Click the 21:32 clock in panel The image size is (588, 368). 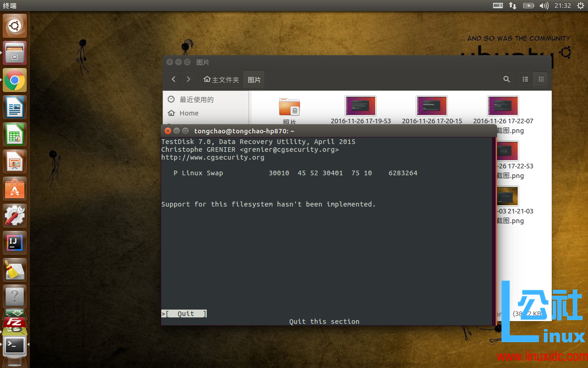coord(562,6)
